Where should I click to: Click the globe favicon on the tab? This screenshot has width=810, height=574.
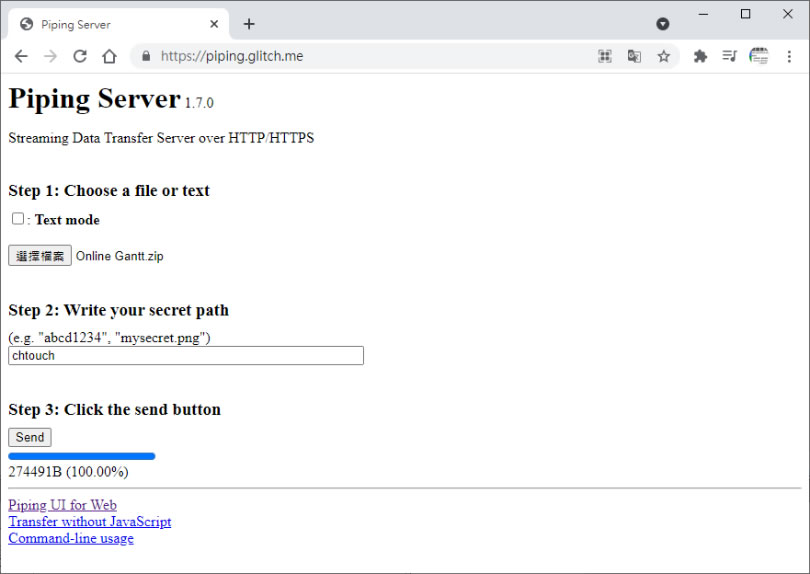click(x=26, y=24)
